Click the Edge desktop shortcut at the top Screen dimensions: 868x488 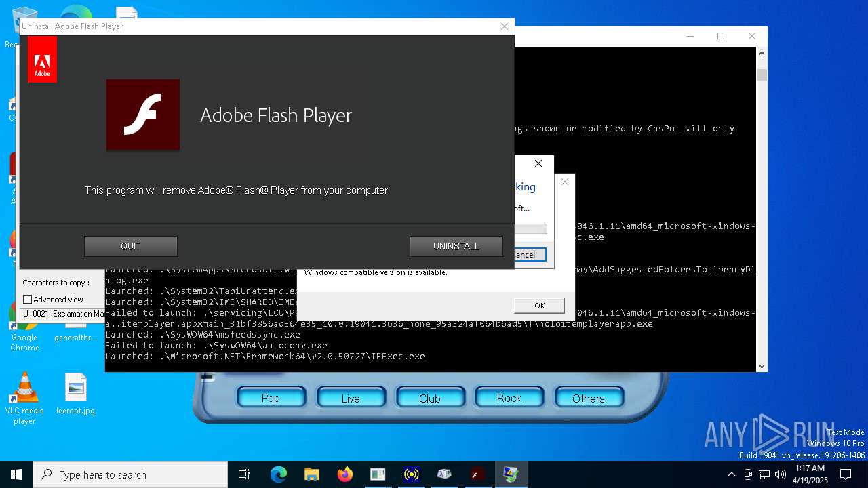[76, 14]
